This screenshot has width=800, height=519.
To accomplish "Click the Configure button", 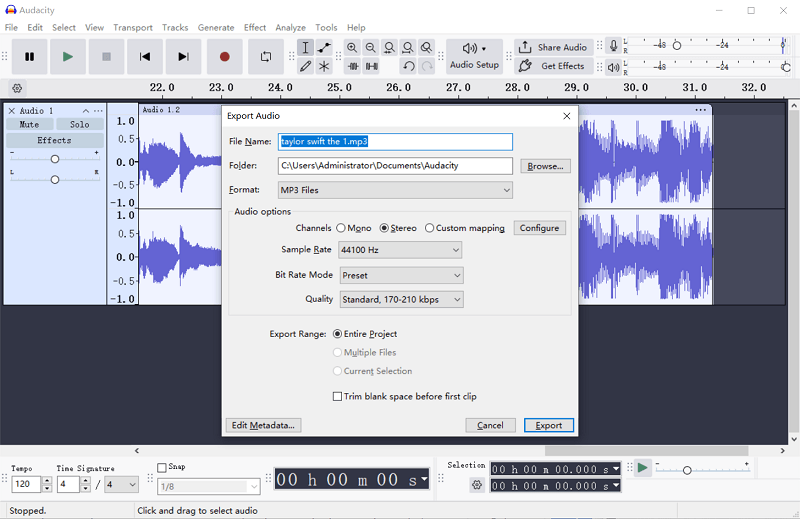I will pyautogui.click(x=539, y=228).
